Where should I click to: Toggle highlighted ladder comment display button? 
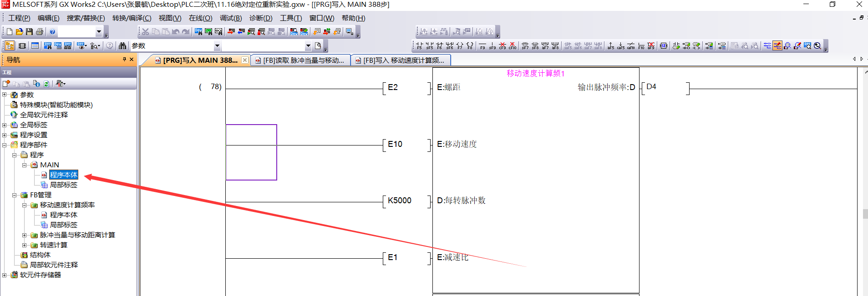tap(777, 46)
